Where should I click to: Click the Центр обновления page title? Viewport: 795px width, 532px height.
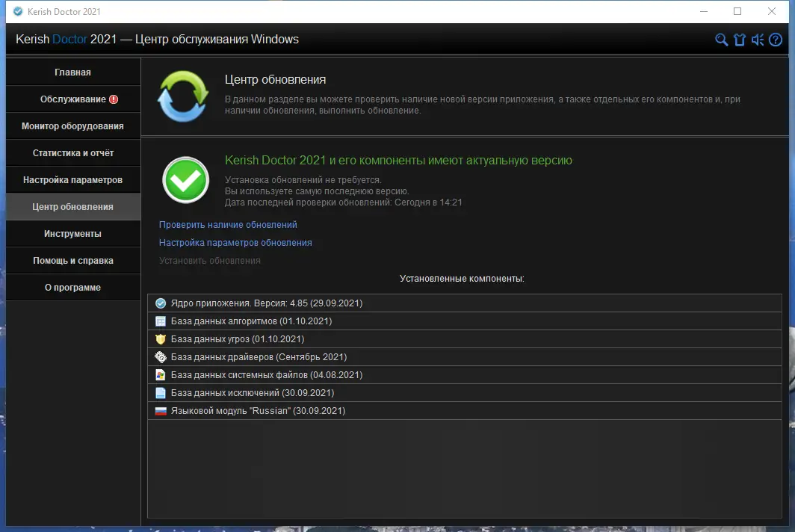pyautogui.click(x=275, y=80)
